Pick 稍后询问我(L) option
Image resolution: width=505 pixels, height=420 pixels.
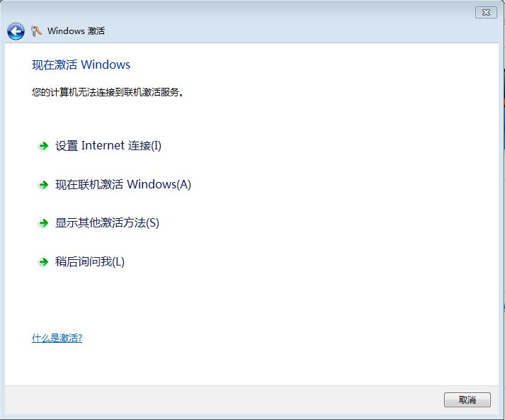[x=89, y=261]
